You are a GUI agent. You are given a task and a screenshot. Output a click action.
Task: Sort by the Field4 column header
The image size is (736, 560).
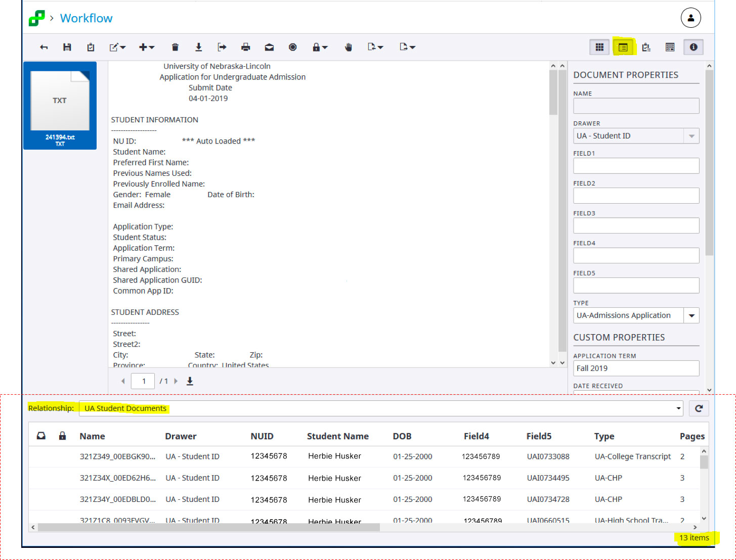477,436
